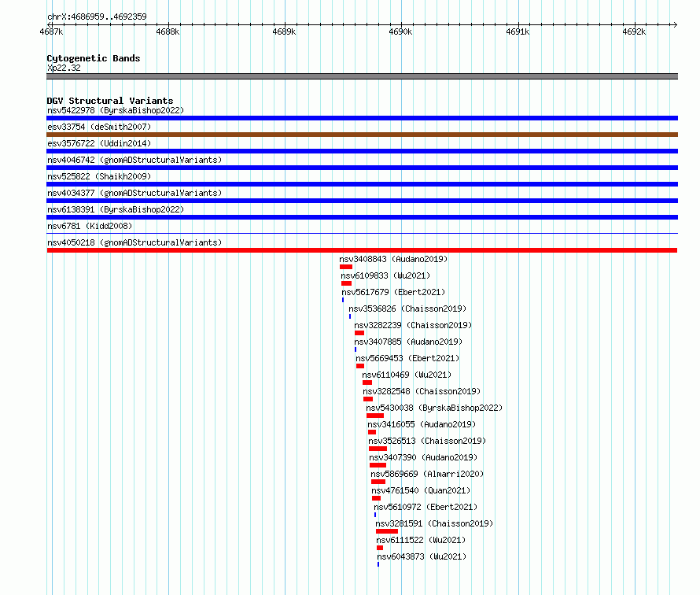Click the chrX:4686959..4692359 region label
Viewport: 700px width, 595px height.
[97, 17]
